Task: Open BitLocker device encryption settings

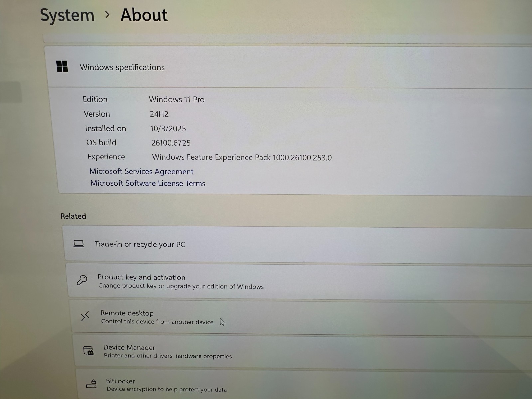Action: tap(305, 384)
